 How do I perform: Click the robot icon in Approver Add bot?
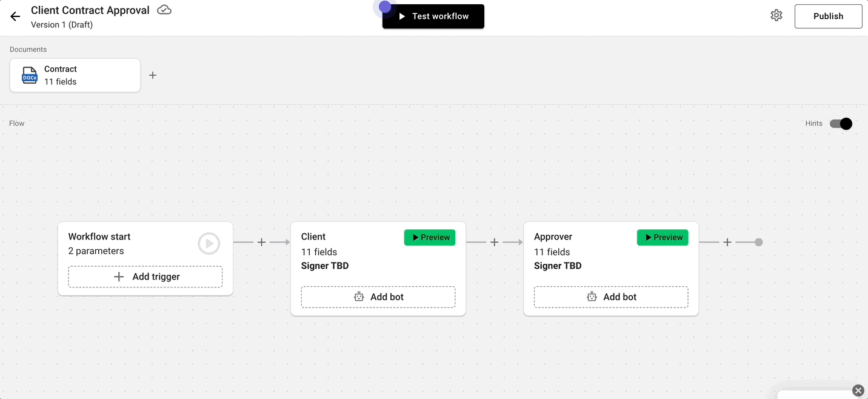tap(592, 297)
